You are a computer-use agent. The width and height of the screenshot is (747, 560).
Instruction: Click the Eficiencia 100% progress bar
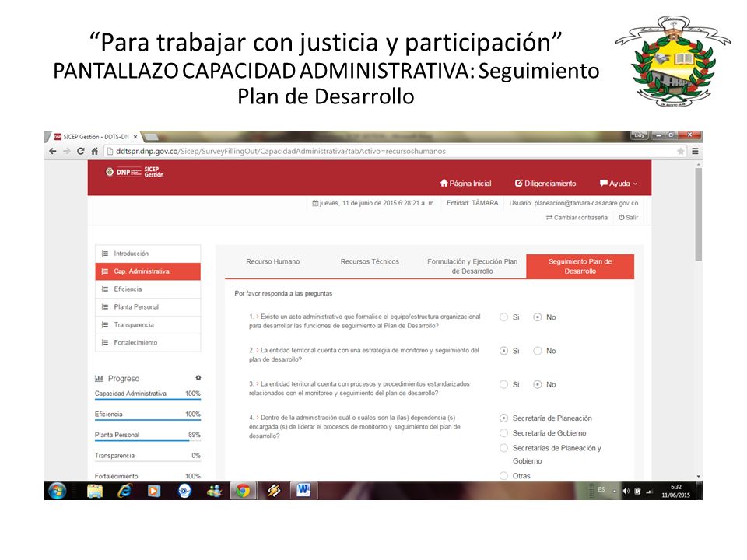click(148, 419)
